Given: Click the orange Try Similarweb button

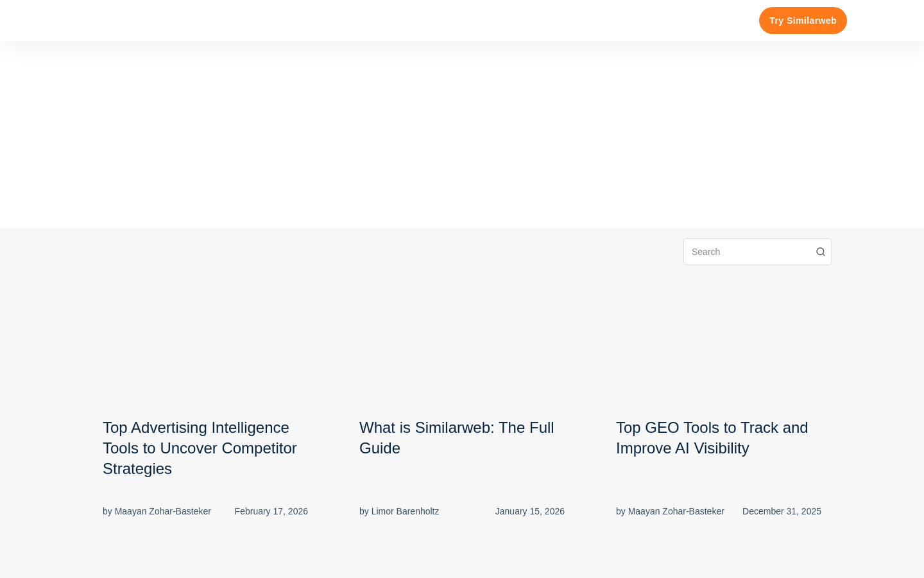Looking at the screenshot, I should click(x=803, y=21).
